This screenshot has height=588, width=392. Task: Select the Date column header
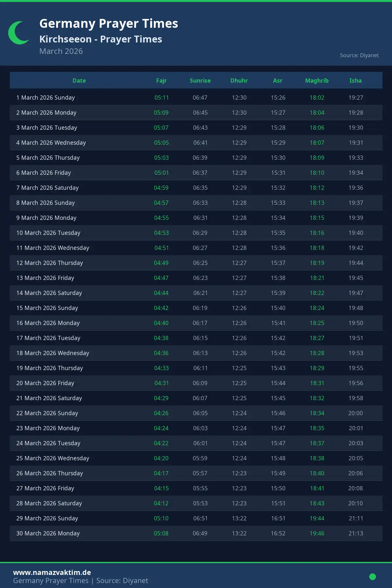(79, 81)
